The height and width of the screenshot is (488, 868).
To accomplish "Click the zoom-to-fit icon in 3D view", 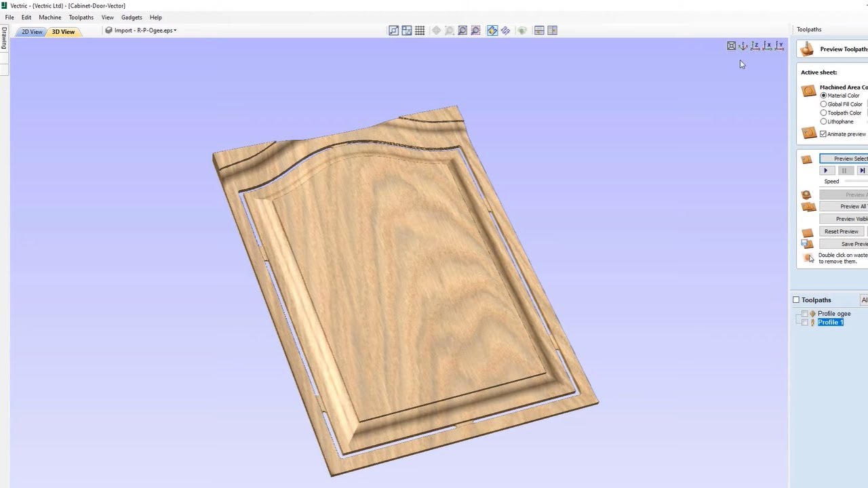I will click(x=731, y=46).
